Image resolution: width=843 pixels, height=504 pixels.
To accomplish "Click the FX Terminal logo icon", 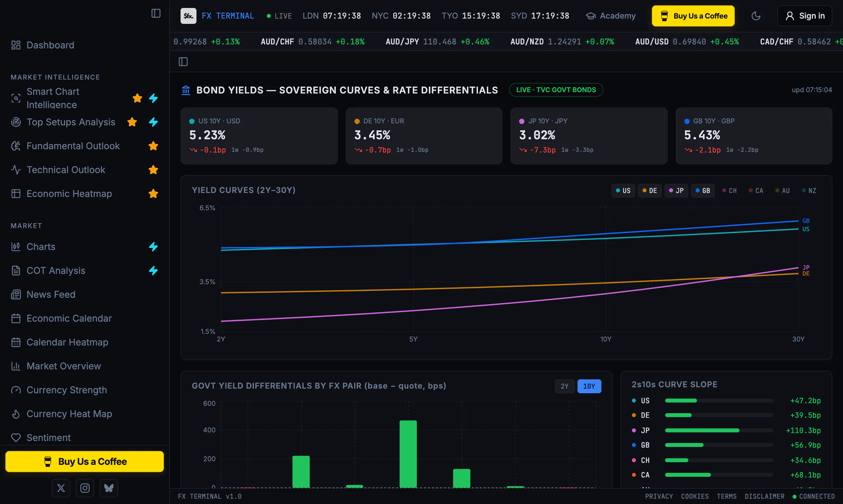I will 188,16.
